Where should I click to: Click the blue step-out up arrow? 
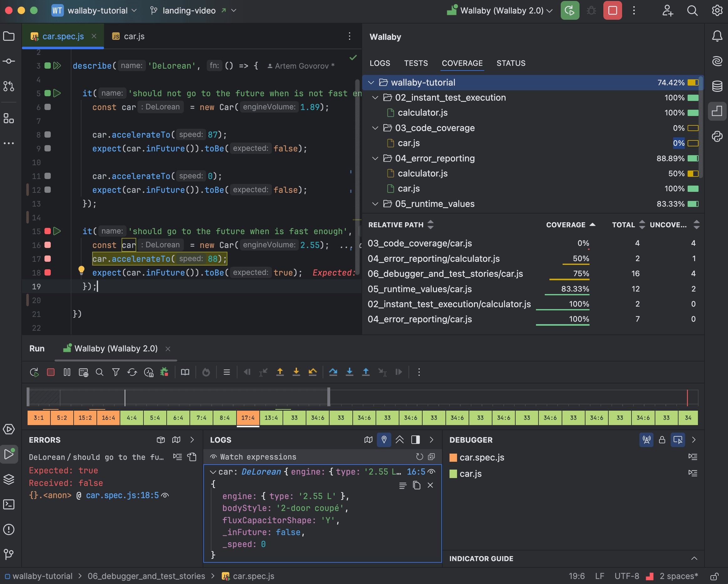pos(366,372)
